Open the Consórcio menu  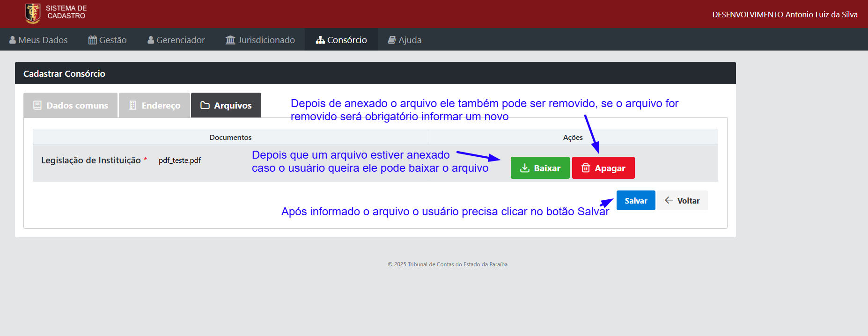tap(341, 40)
